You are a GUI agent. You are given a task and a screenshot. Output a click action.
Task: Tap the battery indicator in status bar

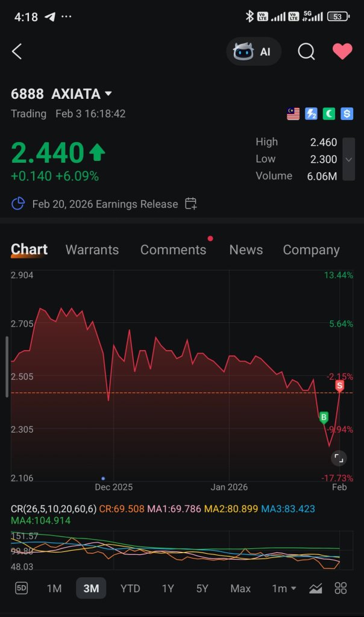click(x=338, y=16)
